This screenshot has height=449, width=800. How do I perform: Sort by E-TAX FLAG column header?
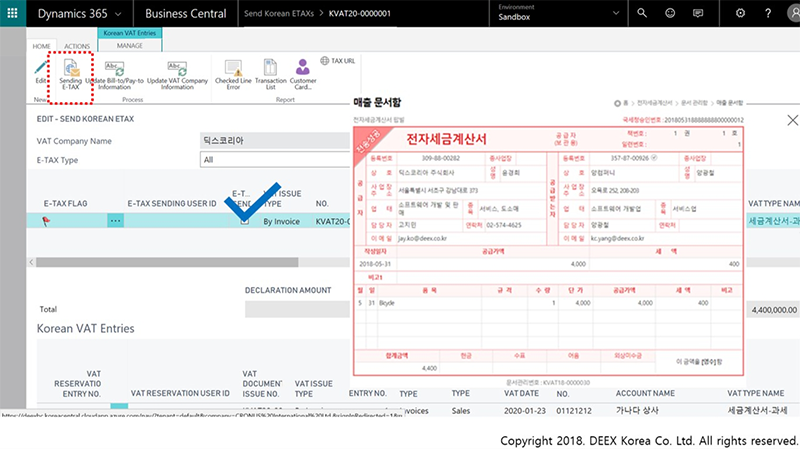point(65,204)
